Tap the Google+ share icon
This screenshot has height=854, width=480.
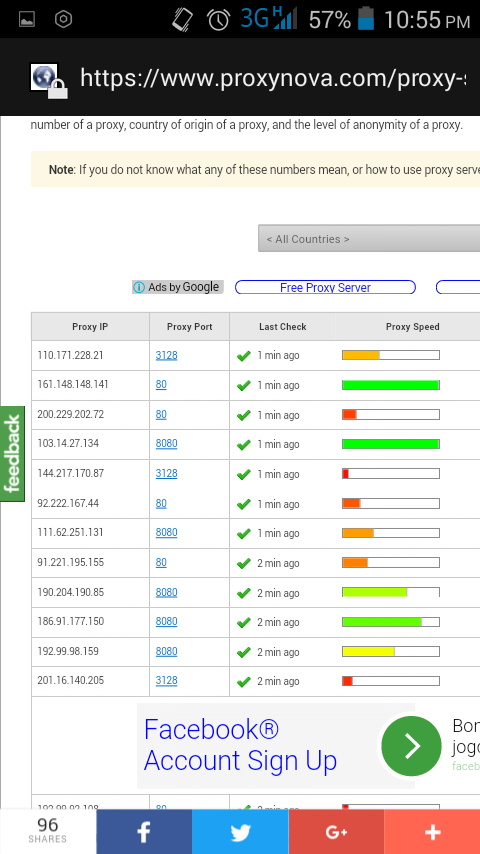[x=336, y=832]
